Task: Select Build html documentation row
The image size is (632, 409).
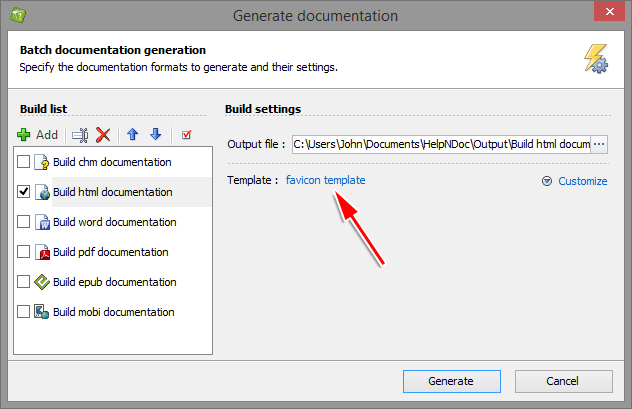Action: (x=113, y=192)
